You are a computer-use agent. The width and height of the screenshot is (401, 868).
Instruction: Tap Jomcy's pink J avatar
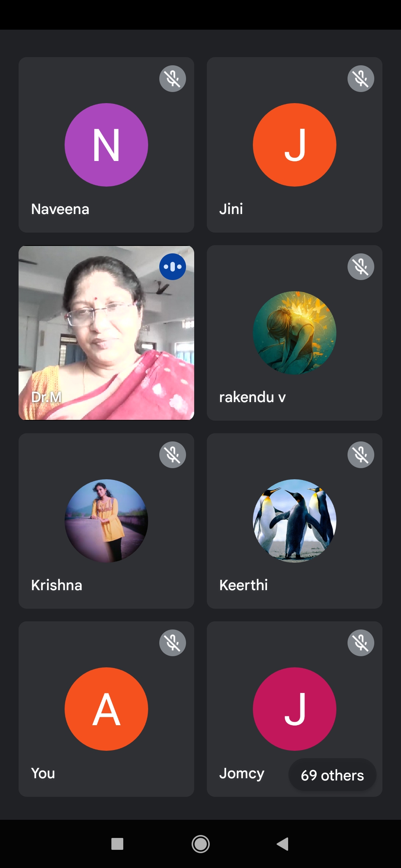tap(294, 709)
